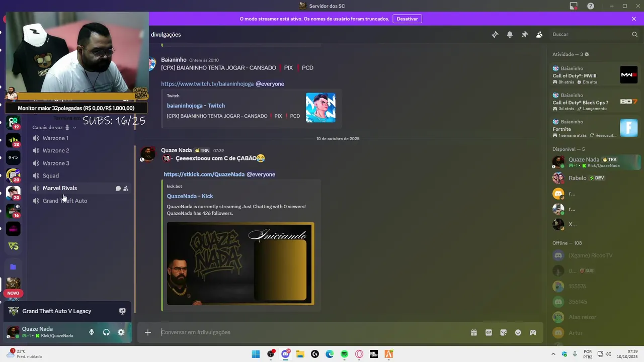Viewport: 644px width, 362px height.
Task: Toggle the member list icon
Action: (539, 34)
